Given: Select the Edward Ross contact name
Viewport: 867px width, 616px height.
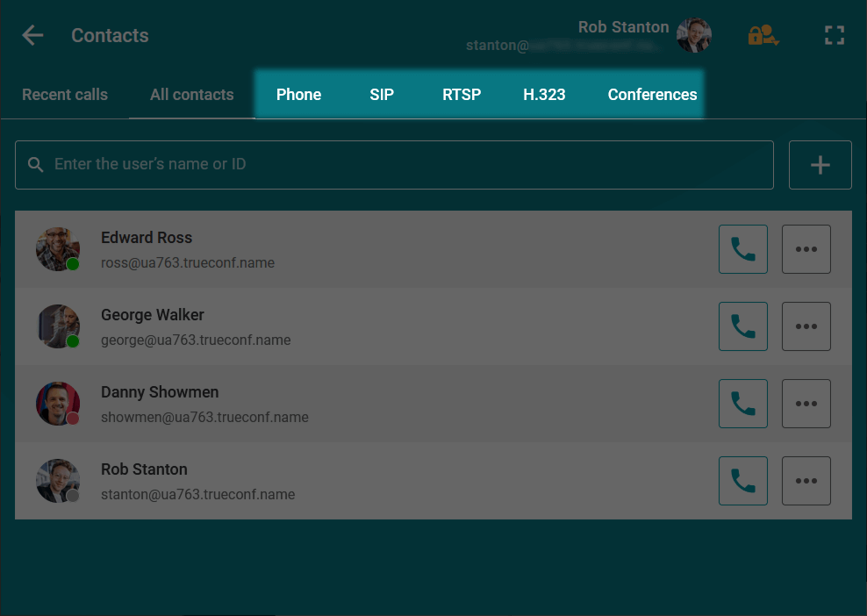Looking at the screenshot, I should coord(147,238).
